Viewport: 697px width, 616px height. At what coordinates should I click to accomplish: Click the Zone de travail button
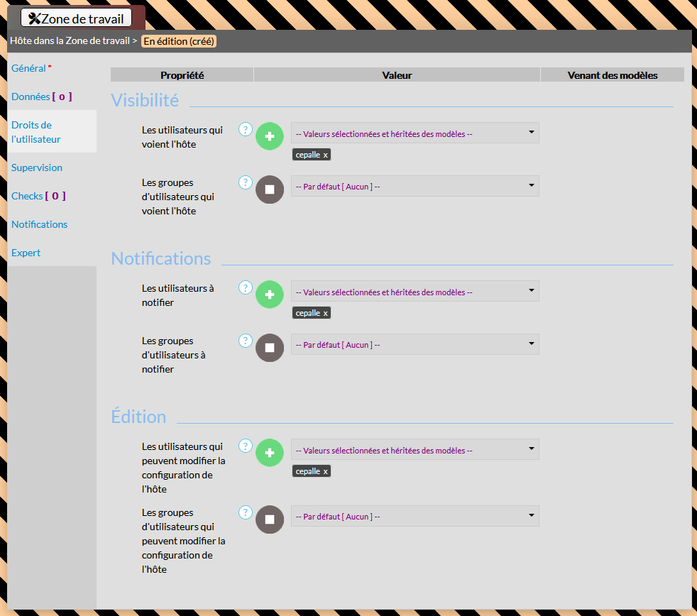click(76, 18)
